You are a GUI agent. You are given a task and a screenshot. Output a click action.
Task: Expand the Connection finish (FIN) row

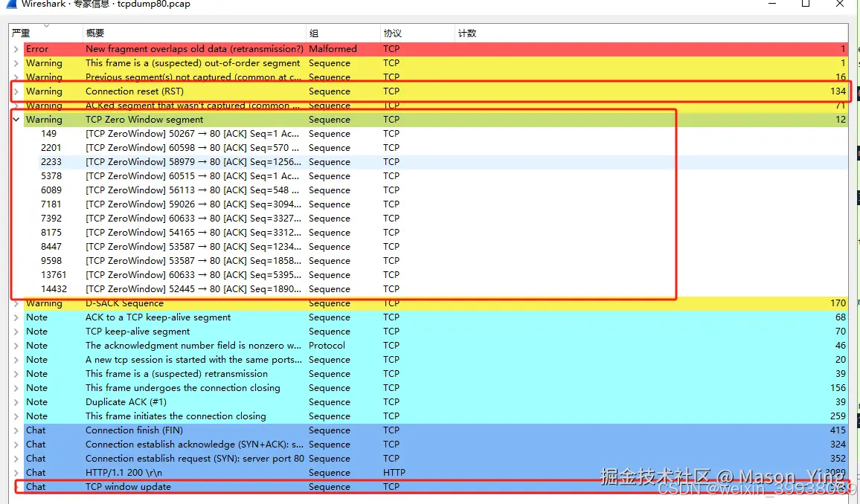16,430
